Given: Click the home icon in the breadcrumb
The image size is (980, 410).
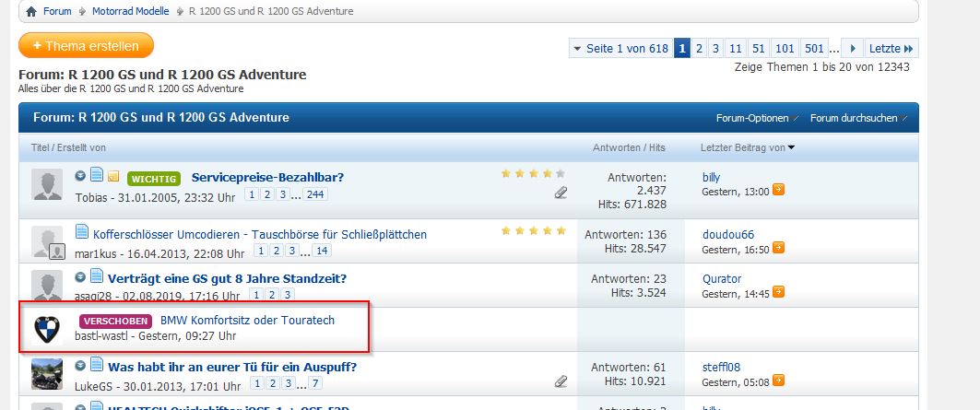Looking at the screenshot, I should pos(32,11).
